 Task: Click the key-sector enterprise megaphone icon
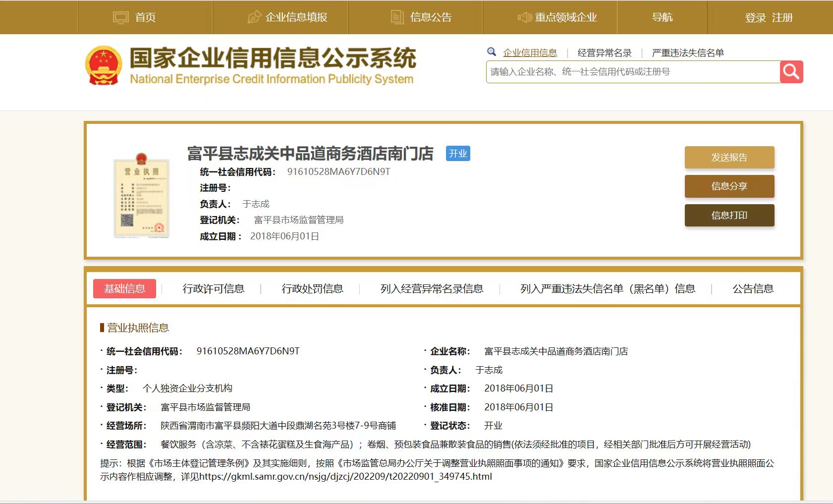(x=524, y=17)
